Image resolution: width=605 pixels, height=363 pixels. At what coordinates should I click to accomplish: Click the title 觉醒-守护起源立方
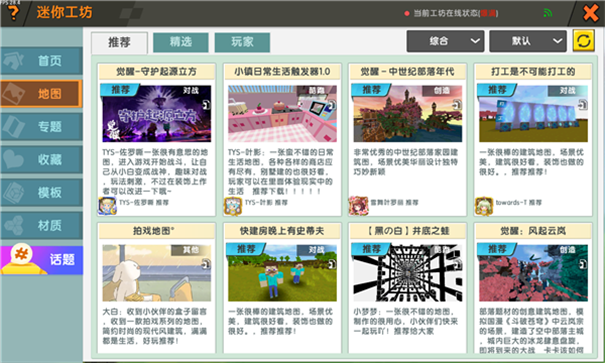157,72
